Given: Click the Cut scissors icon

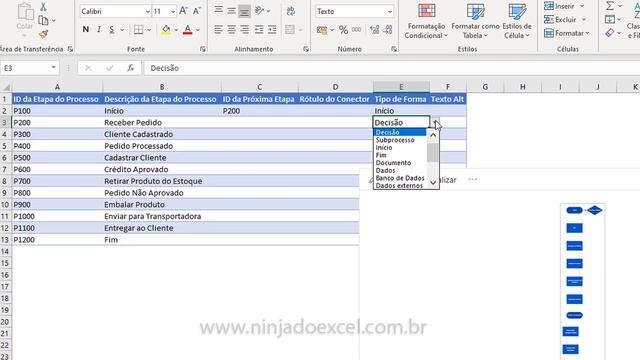Looking at the screenshot, I should (x=43, y=7).
